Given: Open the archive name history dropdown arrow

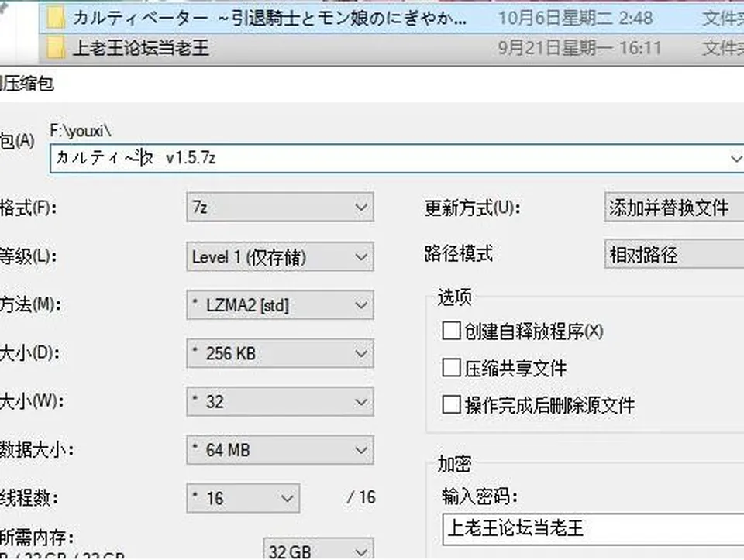Looking at the screenshot, I should [x=735, y=158].
